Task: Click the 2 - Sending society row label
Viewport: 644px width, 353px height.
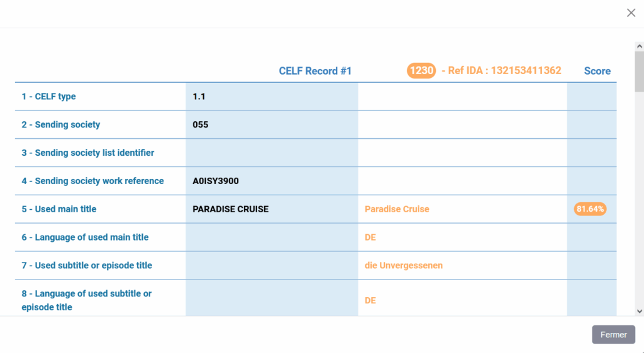Action: (60, 124)
